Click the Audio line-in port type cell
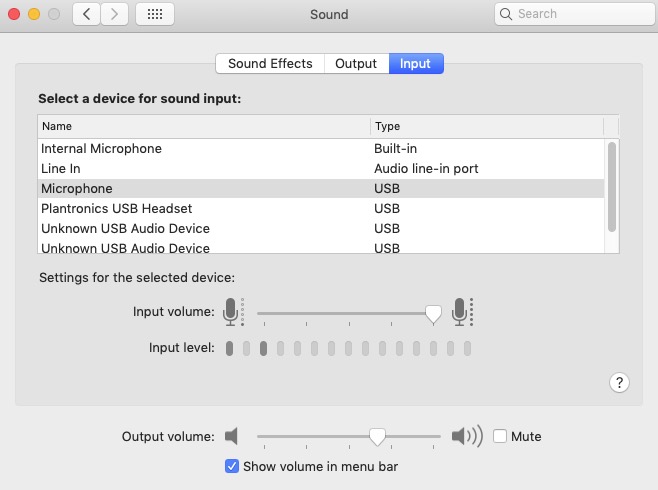 click(426, 169)
